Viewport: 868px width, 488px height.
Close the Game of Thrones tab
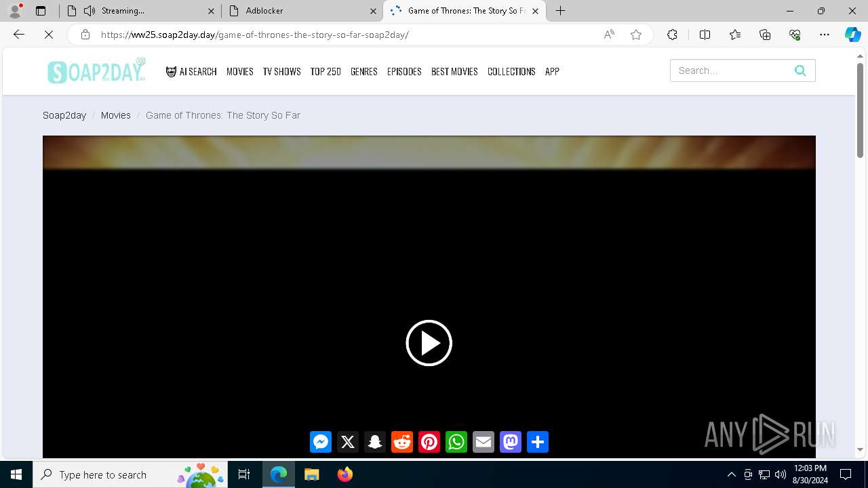point(535,11)
